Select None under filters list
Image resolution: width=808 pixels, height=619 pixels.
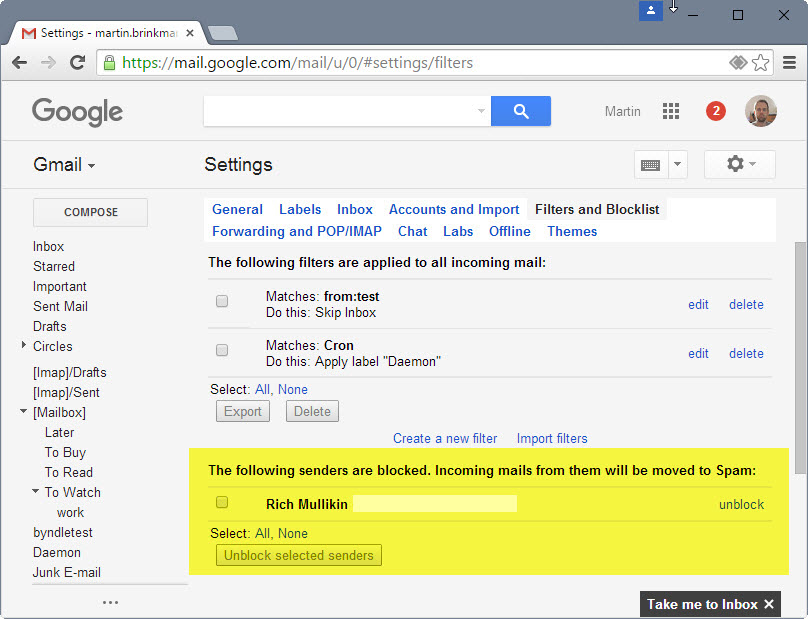click(x=293, y=390)
